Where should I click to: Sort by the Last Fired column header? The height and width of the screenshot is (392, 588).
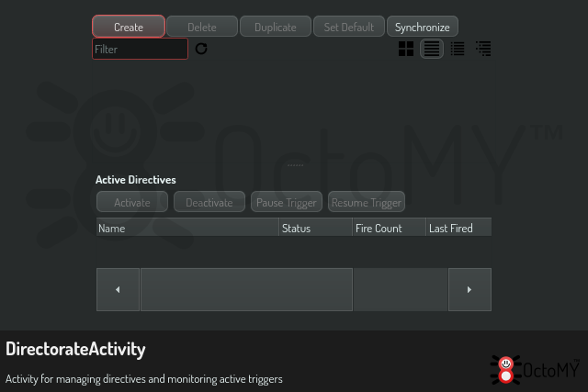tap(459, 228)
